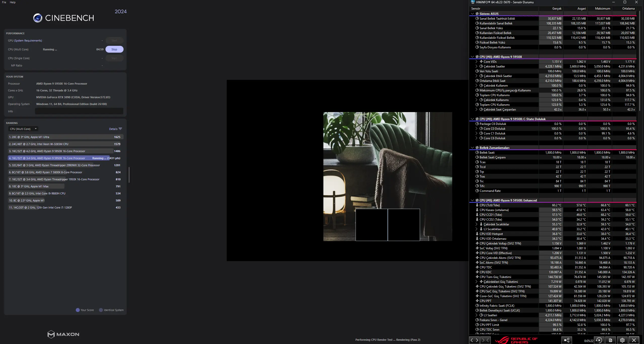
Task: Collapse the Sistem: ASUS sensor group
Action: [x=472, y=14]
